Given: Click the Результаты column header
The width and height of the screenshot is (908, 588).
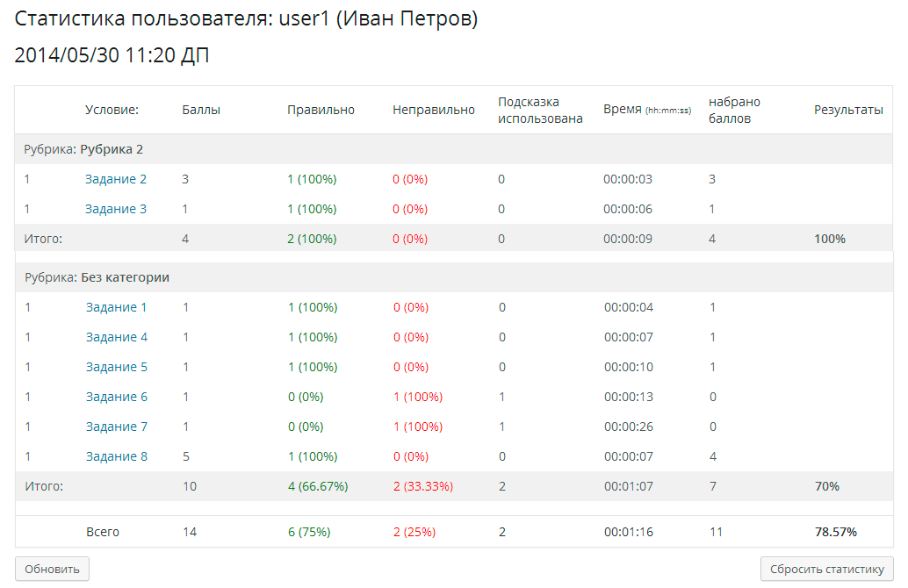Looking at the screenshot, I should [848, 110].
